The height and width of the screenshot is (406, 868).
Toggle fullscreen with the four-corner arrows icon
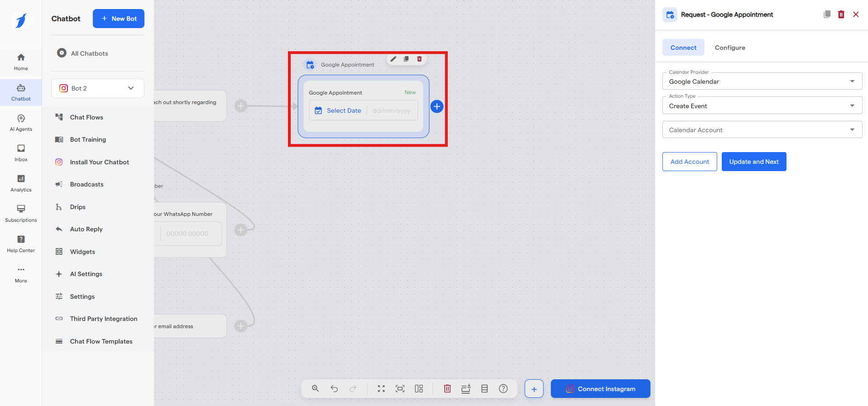point(381,388)
